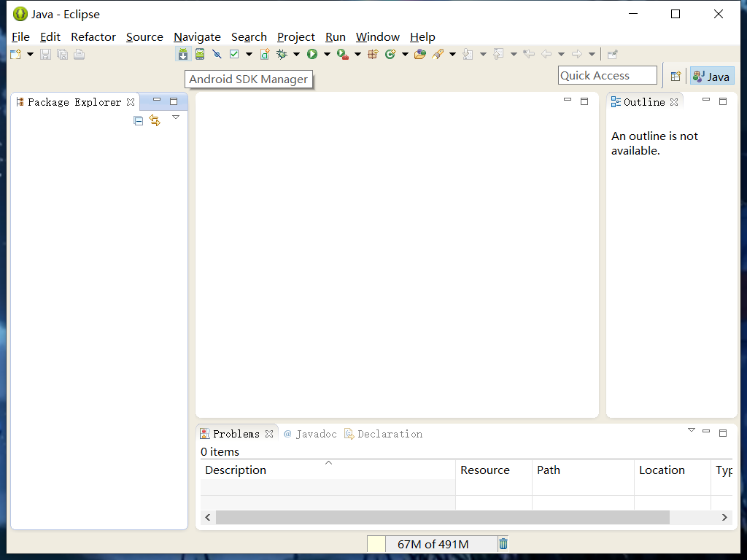
Task: Expand the New Java Class dropdown
Action: [405, 54]
